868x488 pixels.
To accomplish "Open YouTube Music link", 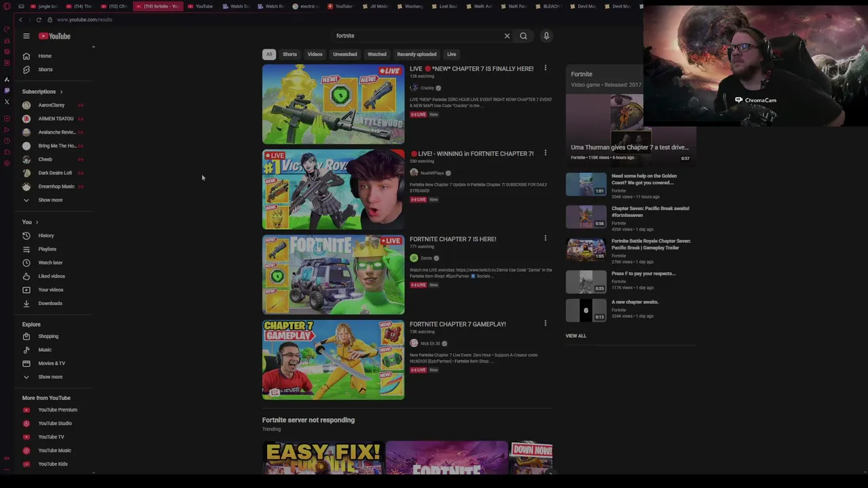I will (54, 451).
